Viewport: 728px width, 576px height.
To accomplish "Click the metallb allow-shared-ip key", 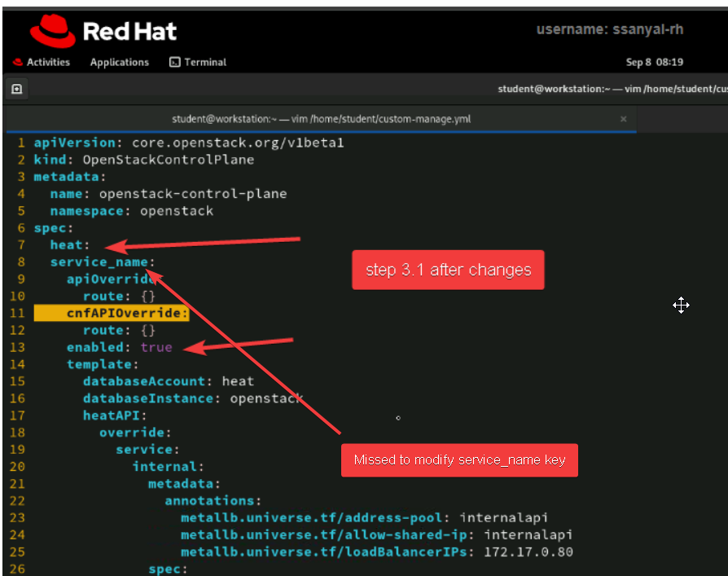I will [x=323, y=535].
